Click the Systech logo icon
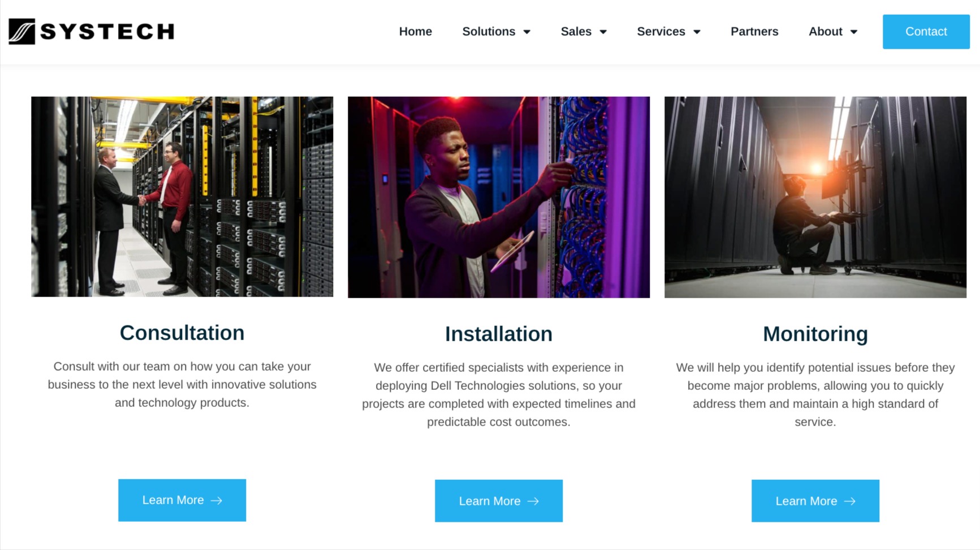 coord(21,32)
